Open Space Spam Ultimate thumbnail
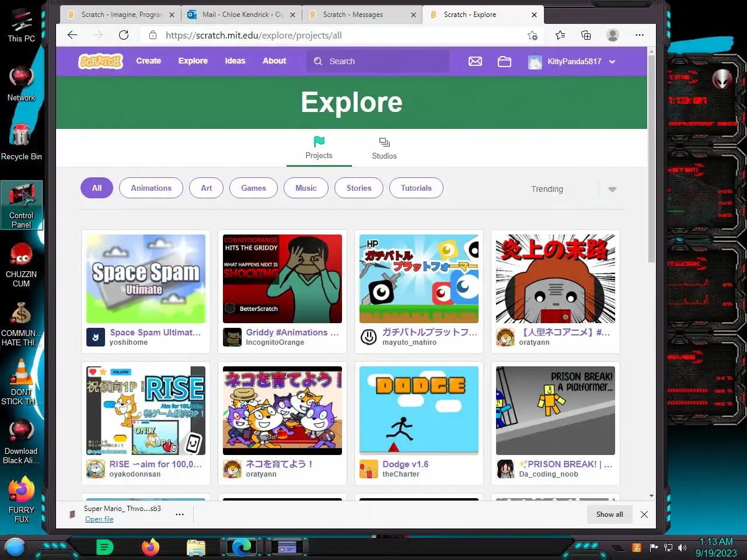 tap(146, 279)
